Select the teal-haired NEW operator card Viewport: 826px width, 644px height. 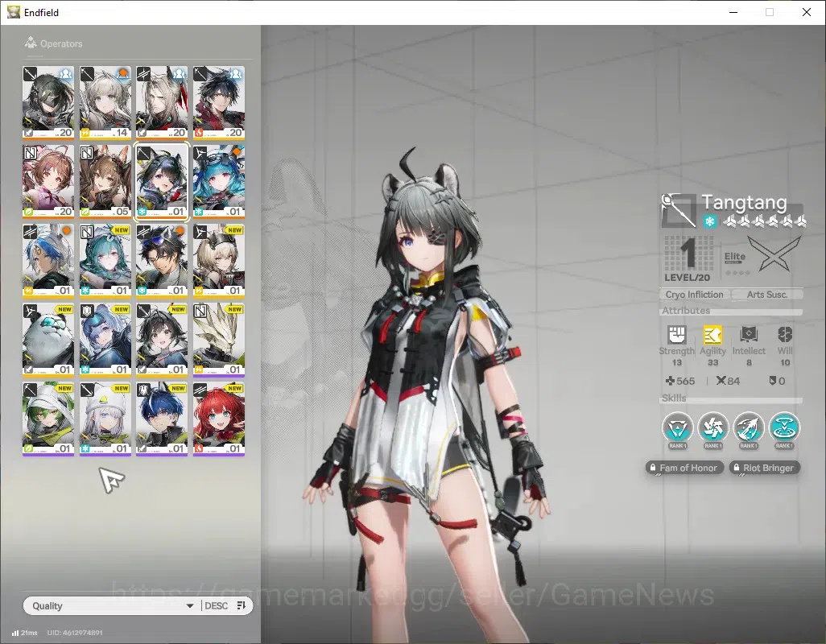[x=105, y=261]
